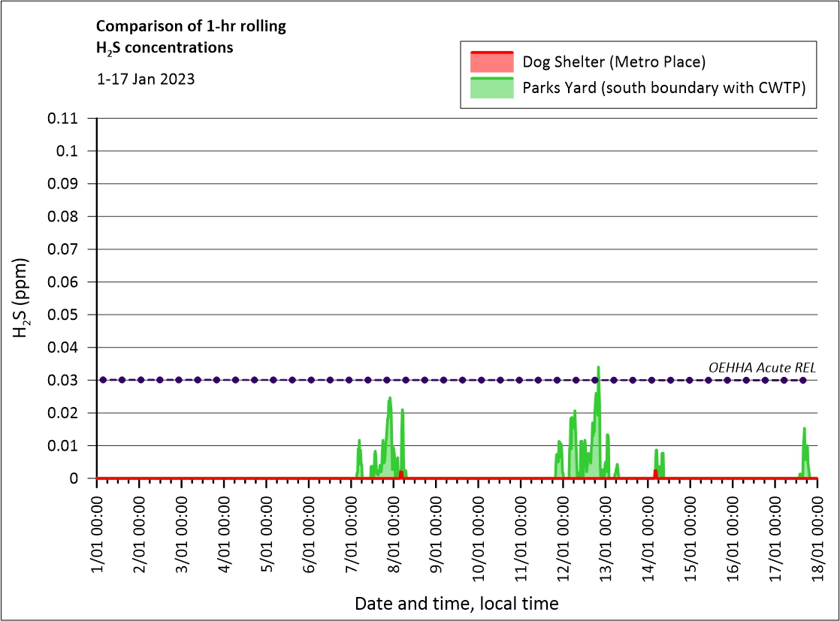Click the chart title 'Comparison of 1-hr rolling'

191,27
